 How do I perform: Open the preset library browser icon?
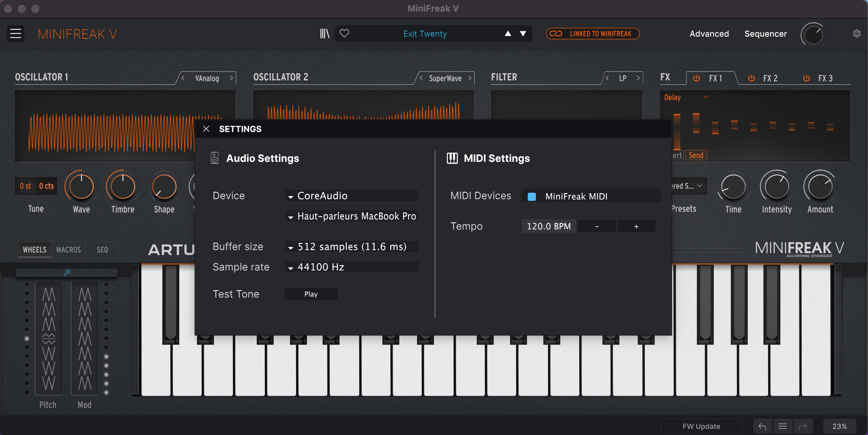[324, 33]
